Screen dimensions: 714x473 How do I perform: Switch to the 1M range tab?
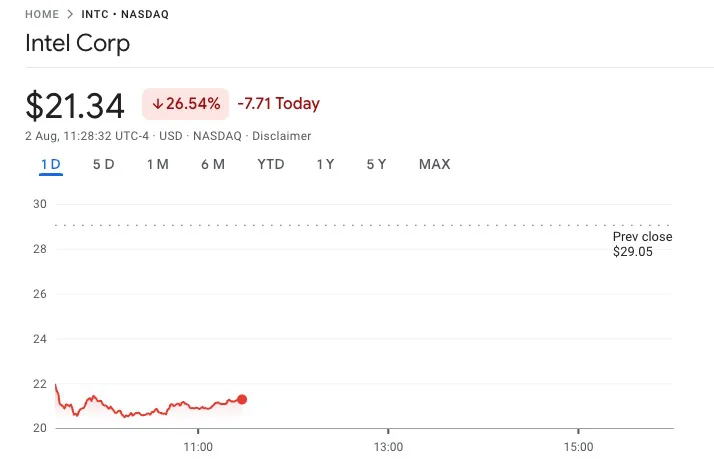click(x=158, y=164)
